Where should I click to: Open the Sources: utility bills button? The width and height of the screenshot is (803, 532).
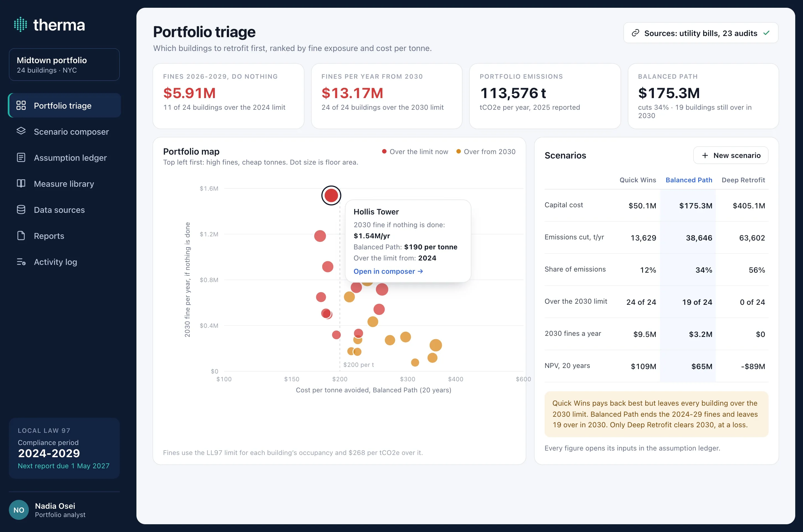click(701, 33)
